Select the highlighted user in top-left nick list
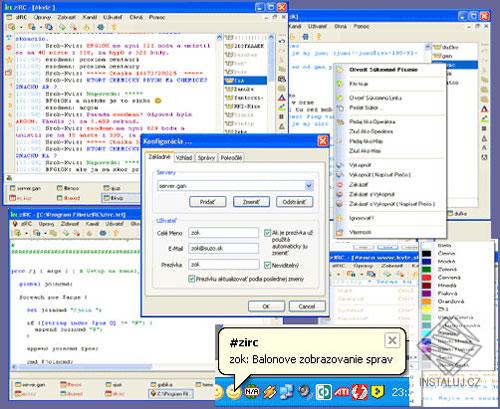Image resolution: width=500 pixels, height=409 pixels. coord(245,80)
